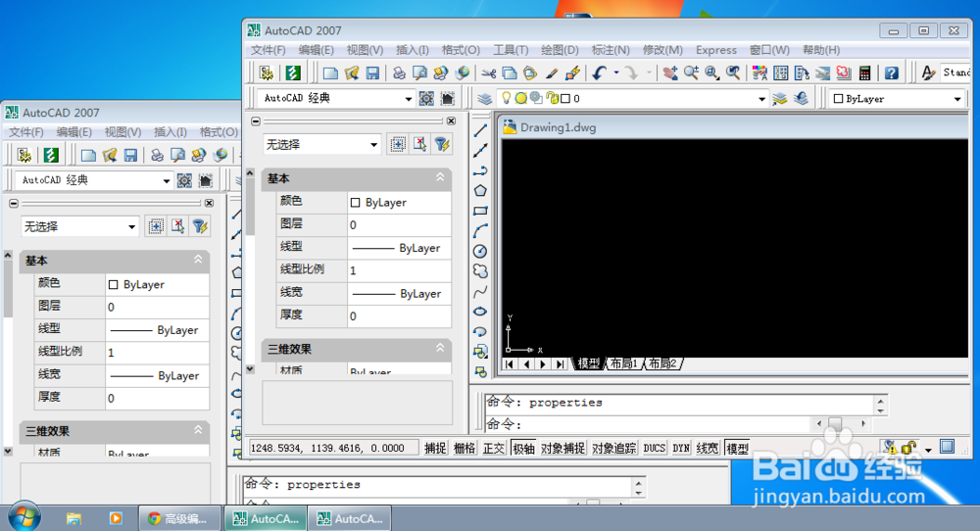
Task: Open the layer control dropdown showing 0
Action: click(761, 99)
